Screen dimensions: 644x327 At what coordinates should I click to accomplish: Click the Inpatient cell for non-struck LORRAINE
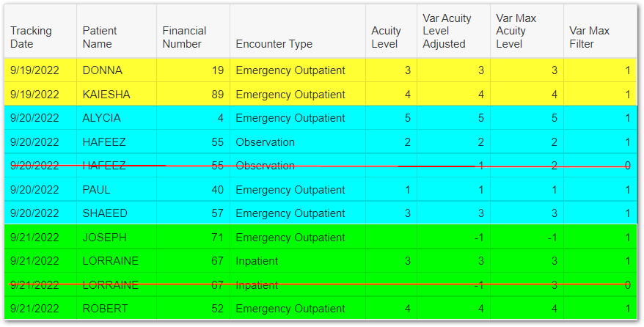point(298,261)
